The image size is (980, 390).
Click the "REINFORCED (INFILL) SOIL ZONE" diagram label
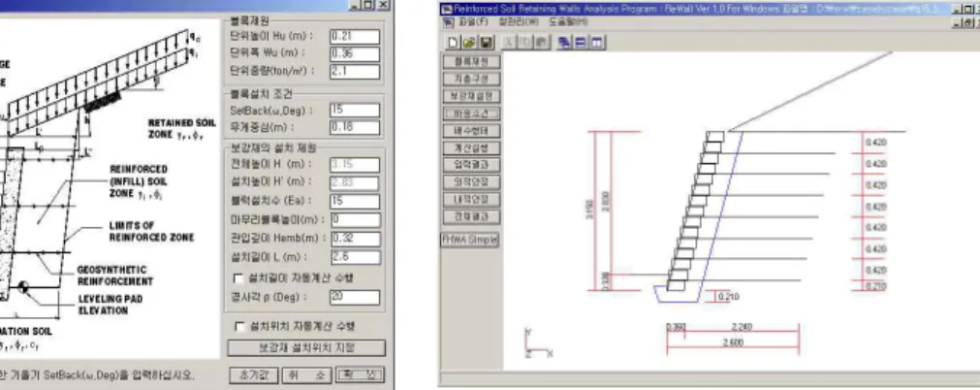(139, 182)
